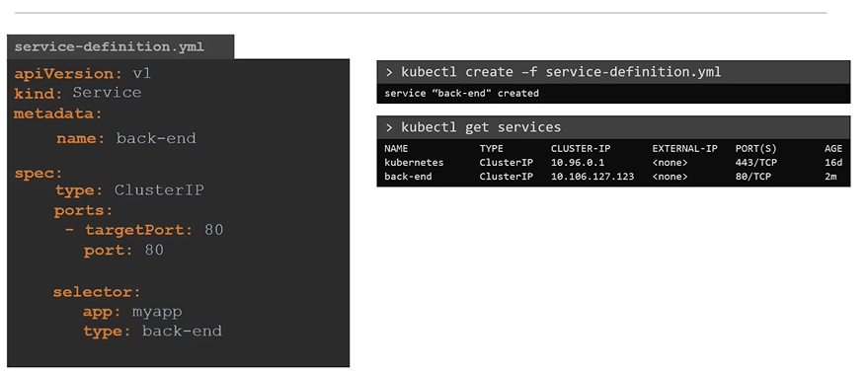Click the 80/TCP port value
The width and height of the screenshot is (868, 375).
click(x=752, y=177)
